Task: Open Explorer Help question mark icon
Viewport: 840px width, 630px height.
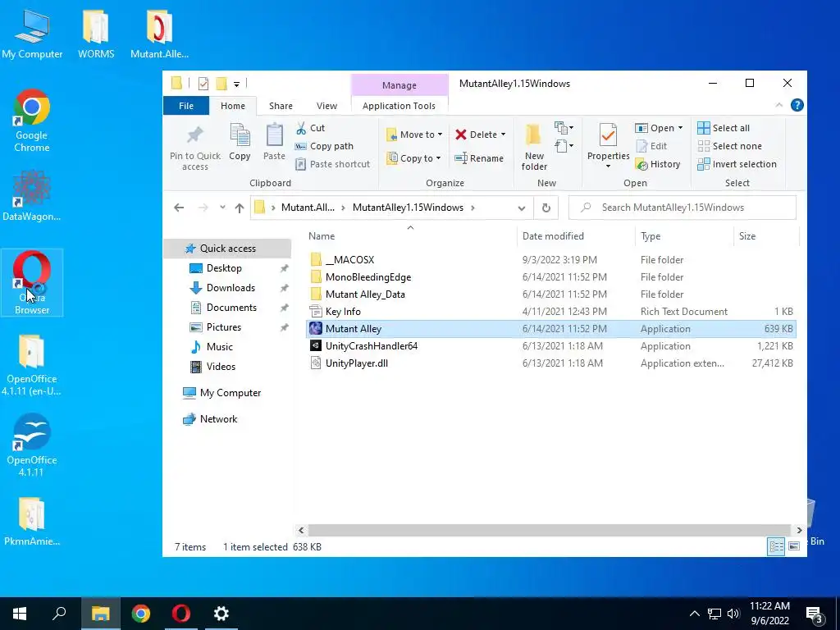Action: click(797, 106)
